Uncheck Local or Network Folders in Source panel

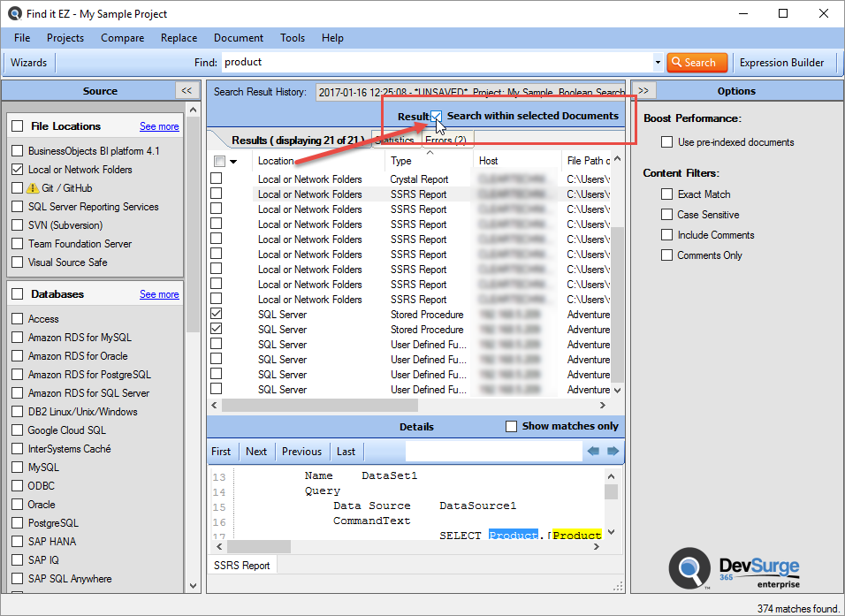click(18, 169)
